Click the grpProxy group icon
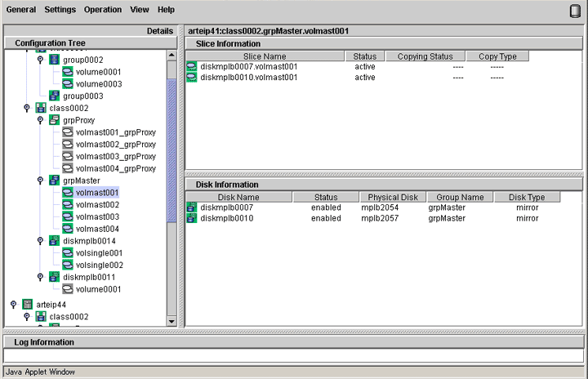Screen dimensions: 588x379 point(55,120)
